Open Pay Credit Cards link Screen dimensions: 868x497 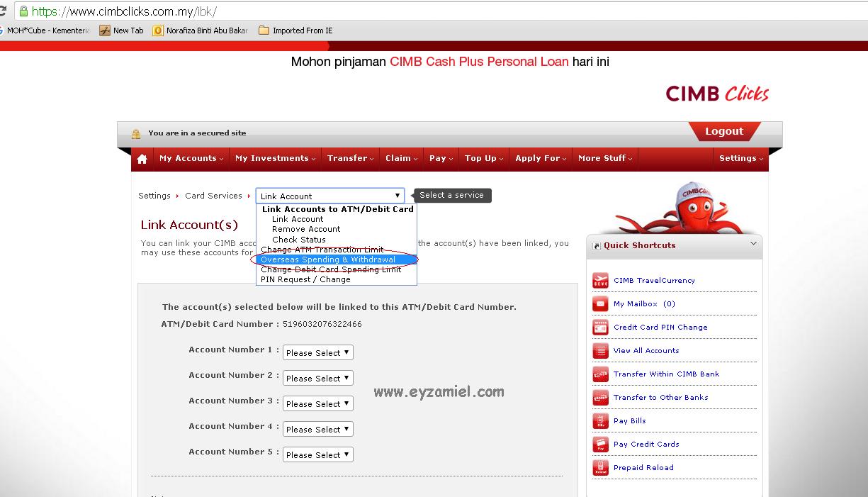646,444
